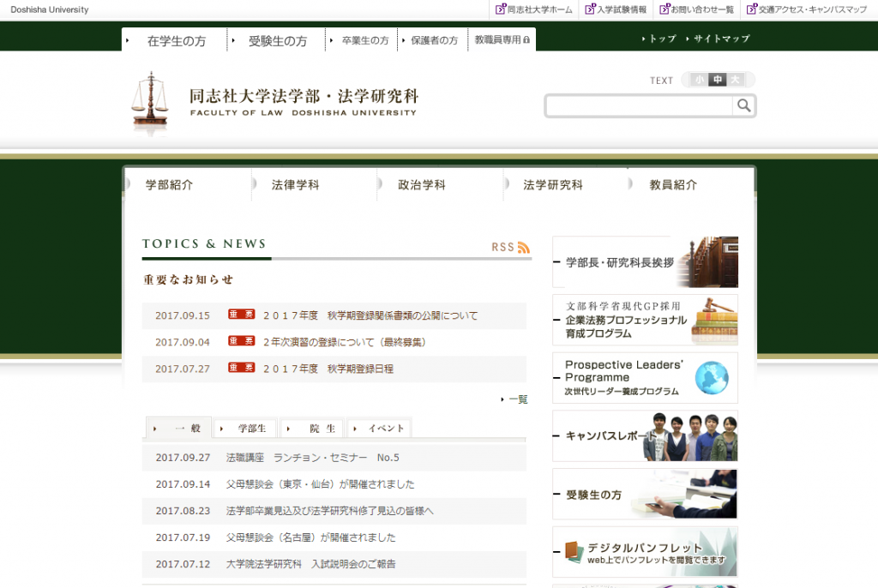Image resolution: width=878 pixels, height=588 pixels.
Task: Select the 受験生の方 tab
Action: 277,40
